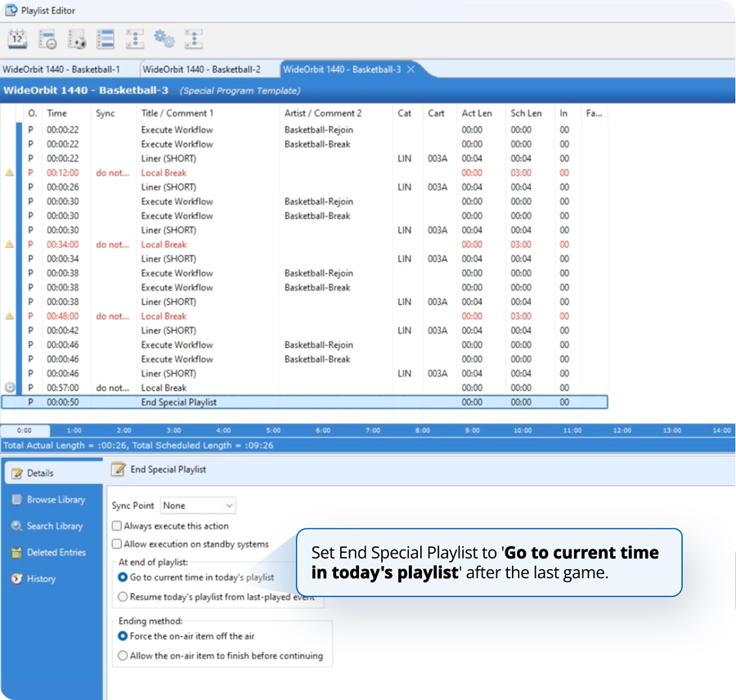
Task: Enable Always execute this action checkbox
Action: (x=117, y=526)
